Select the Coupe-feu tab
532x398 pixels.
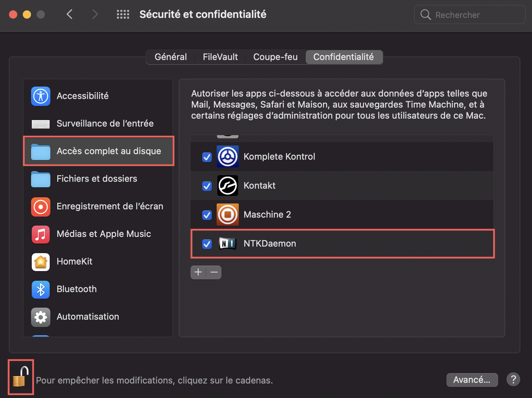pyautogui.click(x=275, y=57)
